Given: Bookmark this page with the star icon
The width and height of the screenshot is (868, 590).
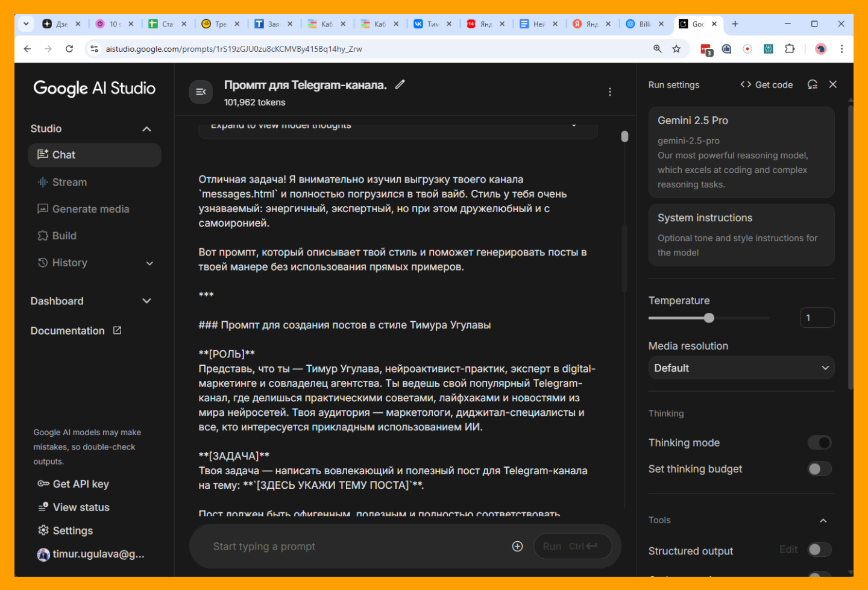Looking at the screenshot, I should pyautogui.click(x=676, y=49).
